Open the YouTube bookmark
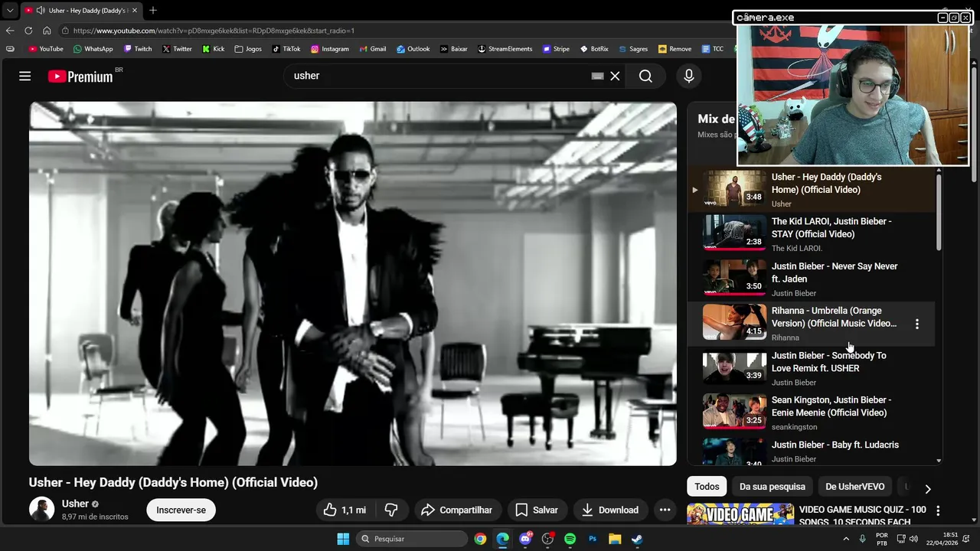Image resolution: width=980 pixels, height=551 pixels. [46, 49]
